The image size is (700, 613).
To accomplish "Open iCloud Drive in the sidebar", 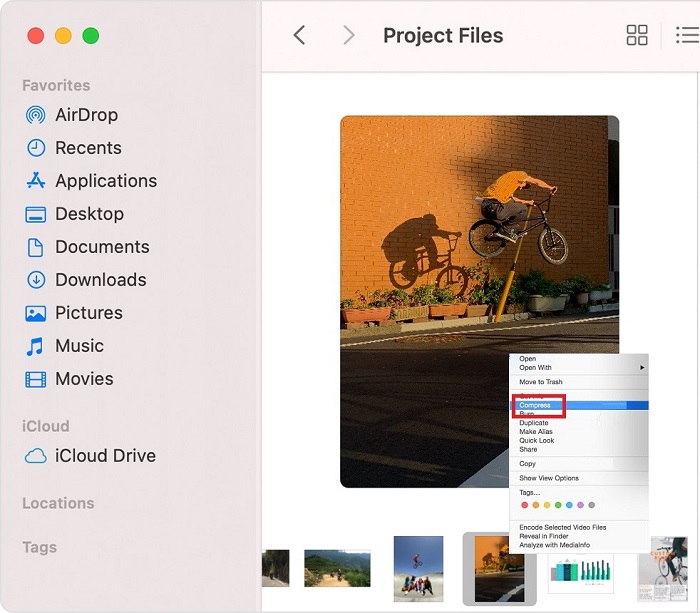I will [x=90, y=456].
